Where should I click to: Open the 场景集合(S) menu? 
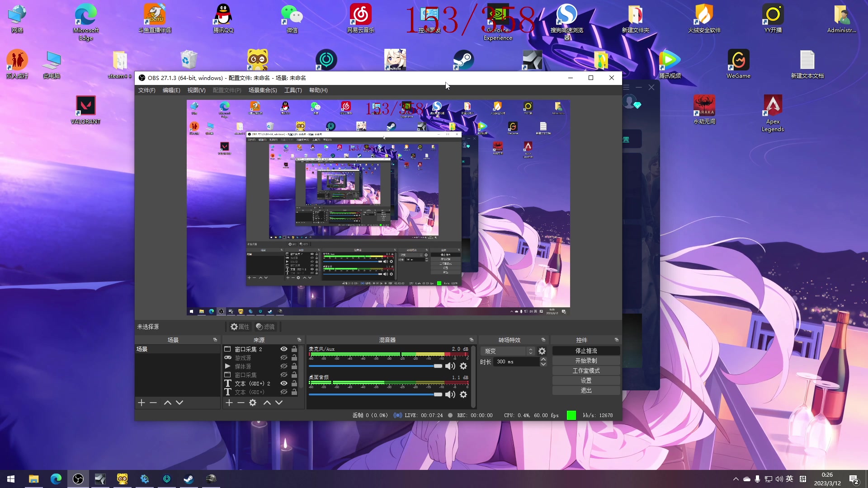[x=262, y=90]
